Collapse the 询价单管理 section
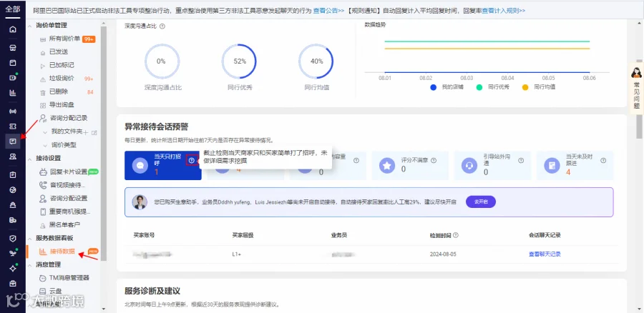 coord(29,26)
